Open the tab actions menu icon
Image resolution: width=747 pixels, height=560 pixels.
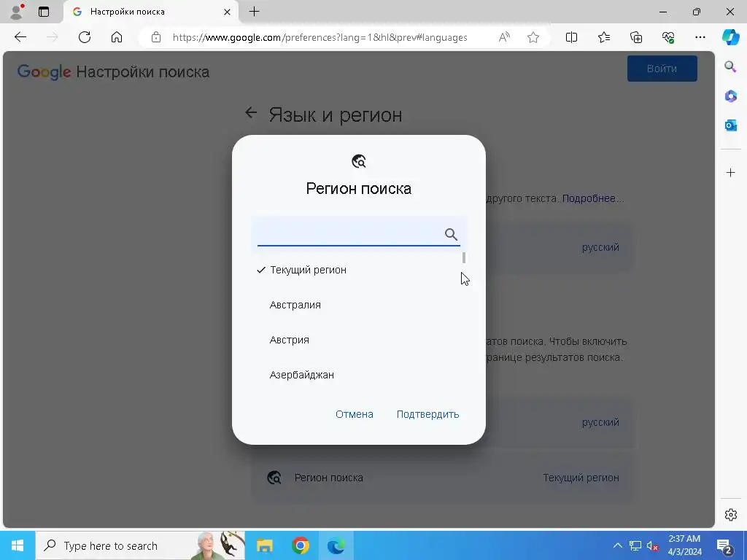point(44,12)
